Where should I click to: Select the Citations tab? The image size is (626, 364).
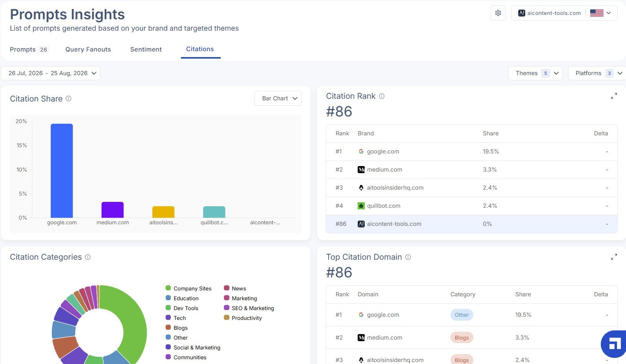click(200, 49)
